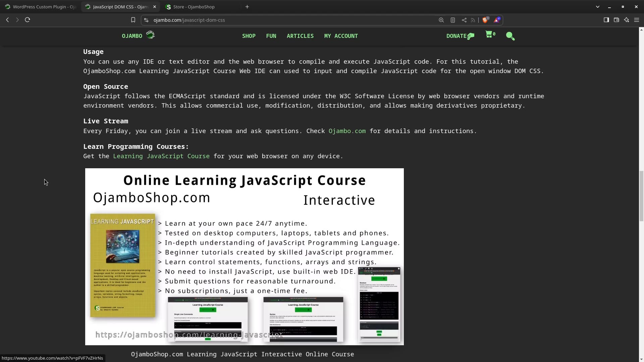Click the vertical scrollbar thumb

tap(641, 196)
